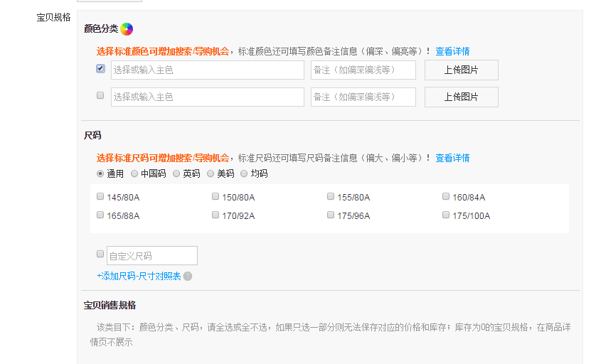596x364 pixels.
Task: Enable the second color row checkbox
Action: 100,95
